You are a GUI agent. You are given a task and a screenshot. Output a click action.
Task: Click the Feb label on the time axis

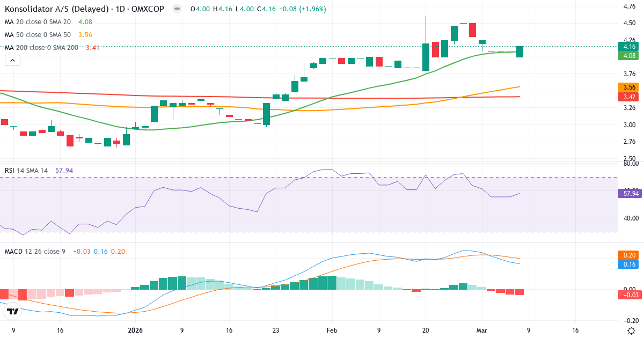[332, 331]
